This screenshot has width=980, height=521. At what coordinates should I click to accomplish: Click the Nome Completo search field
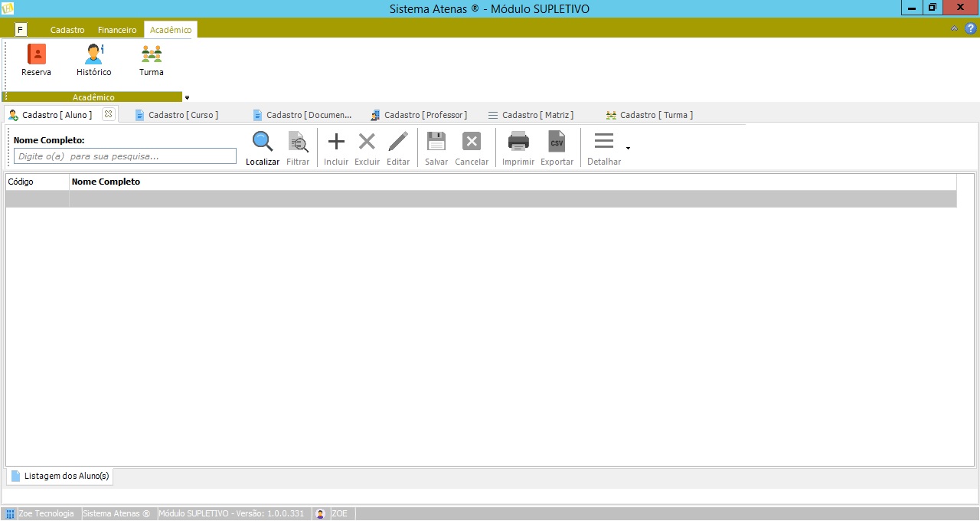(x=125, y=156)
